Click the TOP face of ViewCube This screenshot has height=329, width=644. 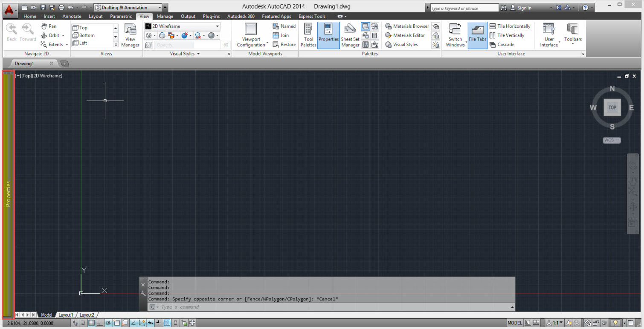tap(612, 107)
